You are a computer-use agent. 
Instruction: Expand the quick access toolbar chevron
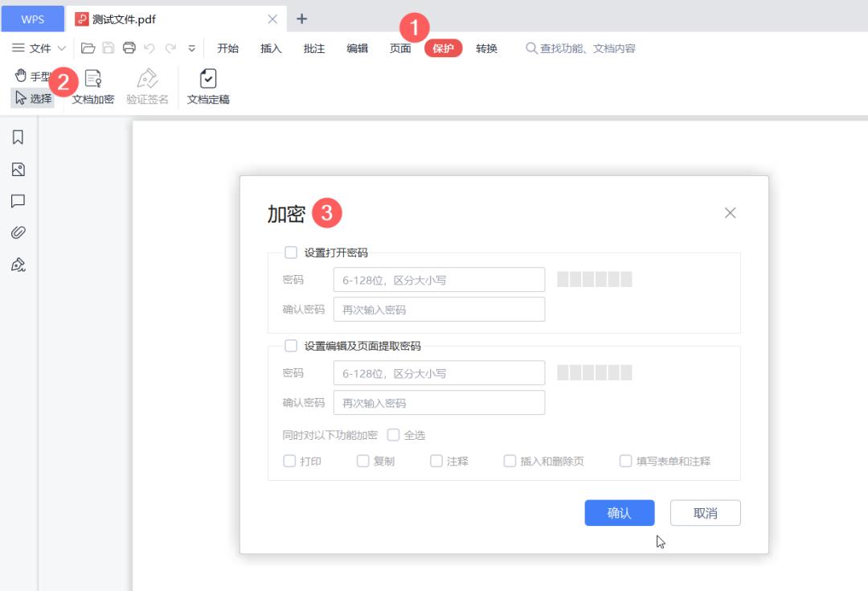(x=191, y=48)
